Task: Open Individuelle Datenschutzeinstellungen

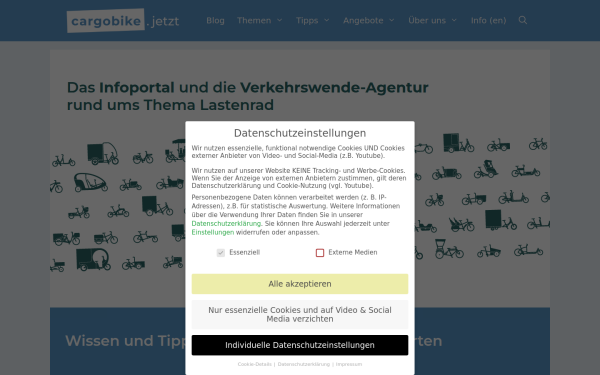Action: click(300, 345)
